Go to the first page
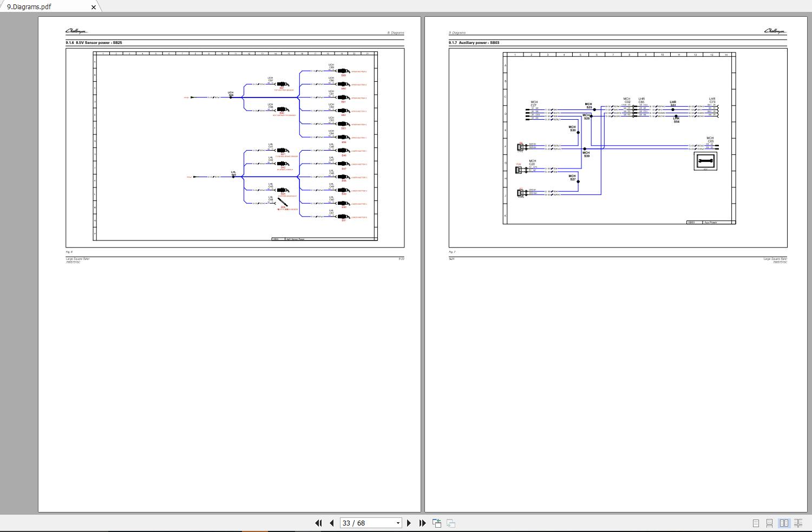 pyautogui.click(x=318, y=523)
